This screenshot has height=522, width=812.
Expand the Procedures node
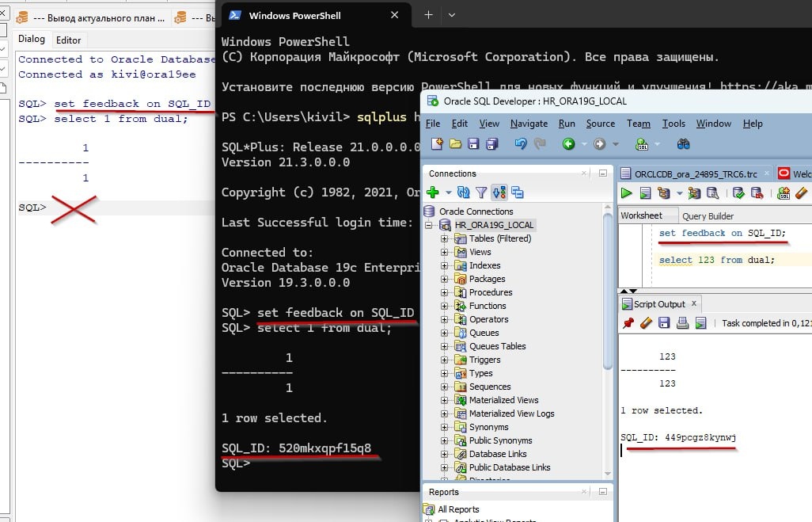click(x=444, y=292)
